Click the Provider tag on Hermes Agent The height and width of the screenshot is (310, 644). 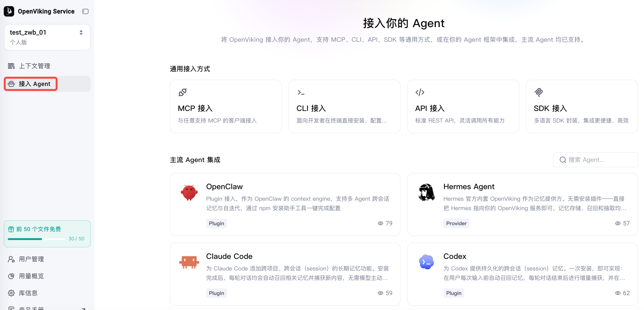[456, 223]
